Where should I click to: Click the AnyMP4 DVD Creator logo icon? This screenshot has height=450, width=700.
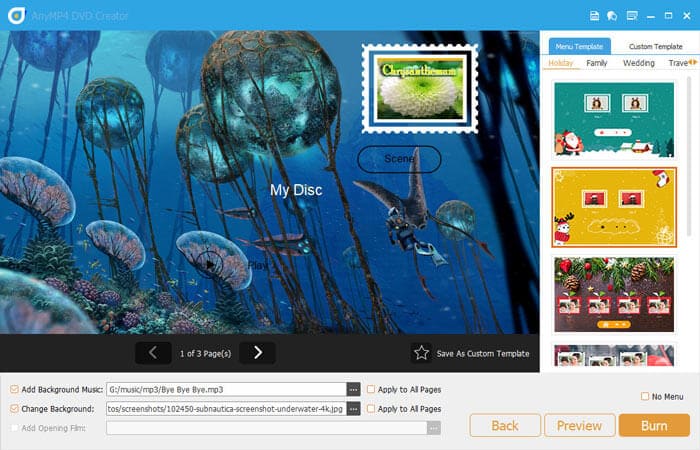[x=16, y=15]
